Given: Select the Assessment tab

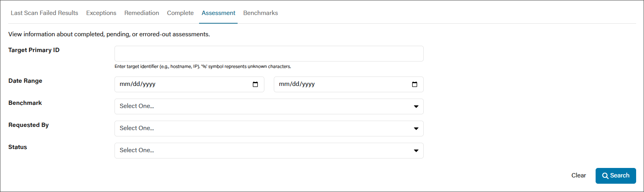Looking at the screenshot, I should [218, 13].
